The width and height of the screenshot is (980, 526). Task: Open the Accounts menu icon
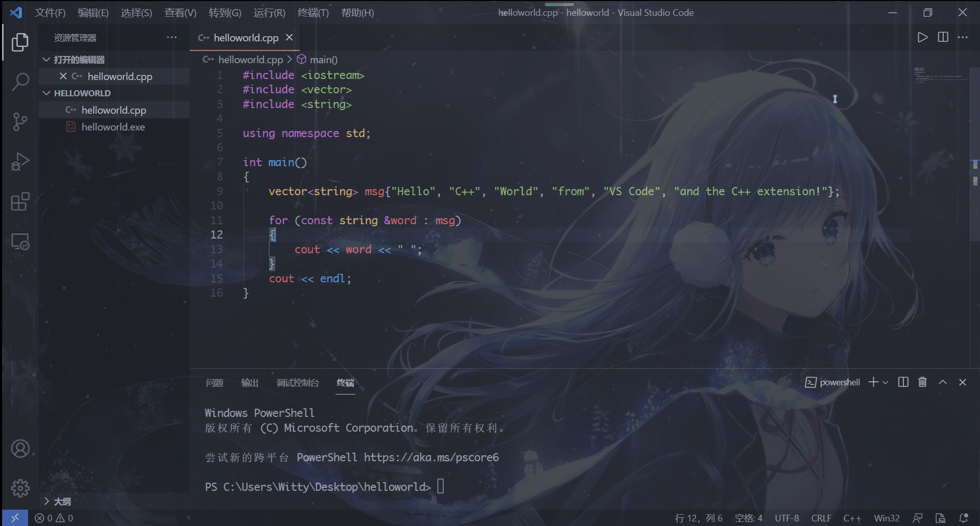[20, 449]
